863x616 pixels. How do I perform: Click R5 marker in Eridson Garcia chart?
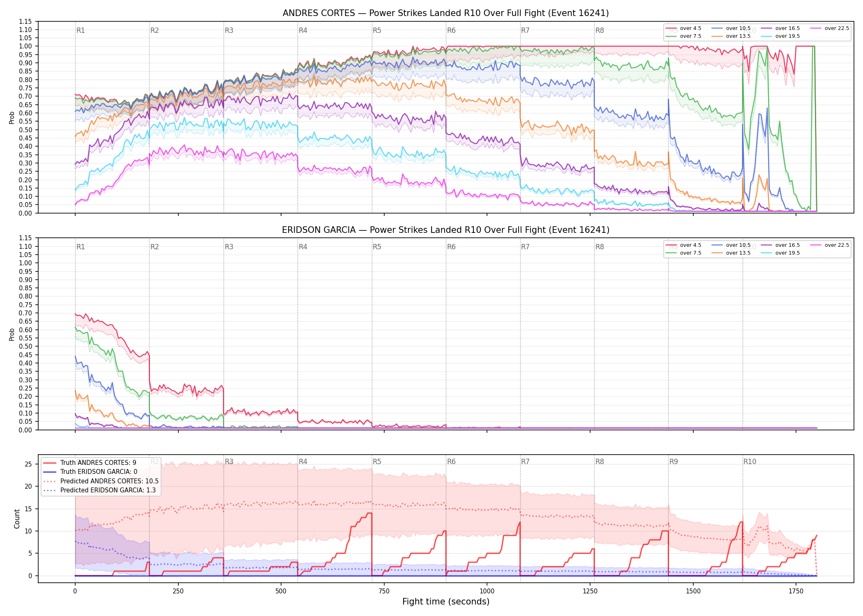(377, 247)
